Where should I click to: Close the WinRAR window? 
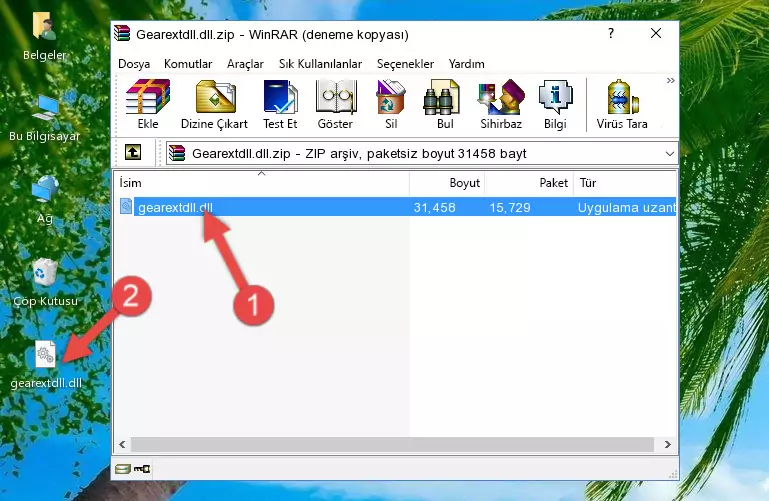point(656,33)
